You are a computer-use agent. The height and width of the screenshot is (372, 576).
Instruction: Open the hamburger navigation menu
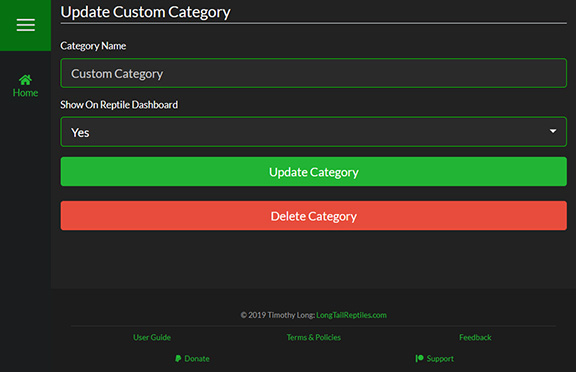click(x=25, y=25)
